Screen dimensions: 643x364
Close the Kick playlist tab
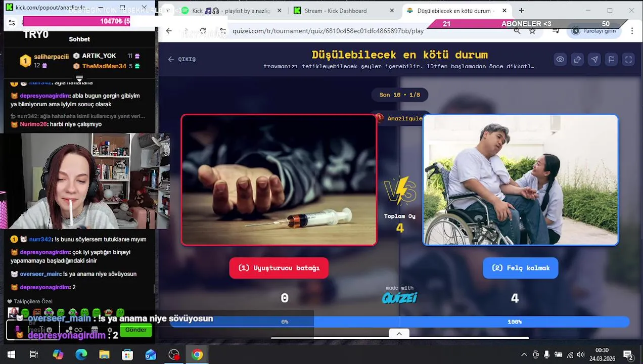pos(280,11)
